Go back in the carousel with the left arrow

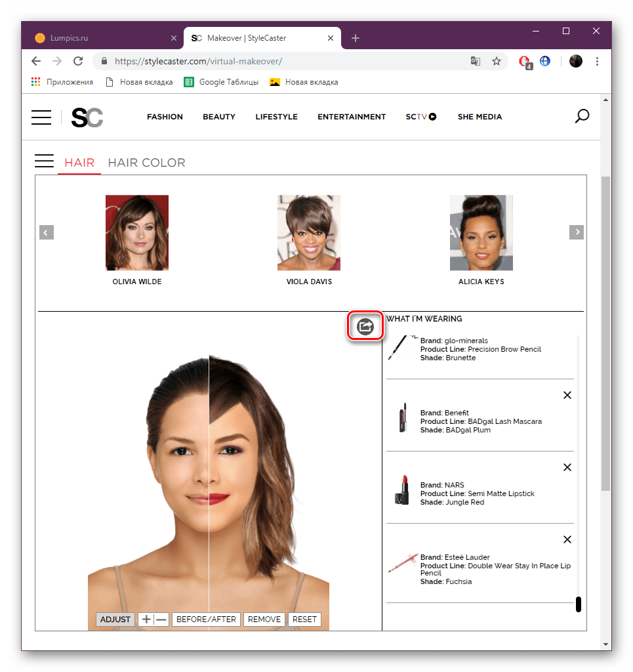tap(46, 232)
